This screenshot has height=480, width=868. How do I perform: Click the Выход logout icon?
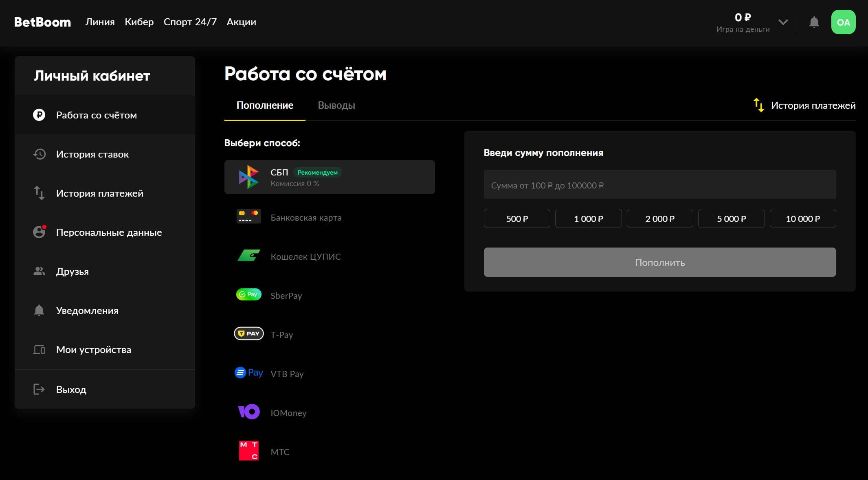(x=39, y=389)
